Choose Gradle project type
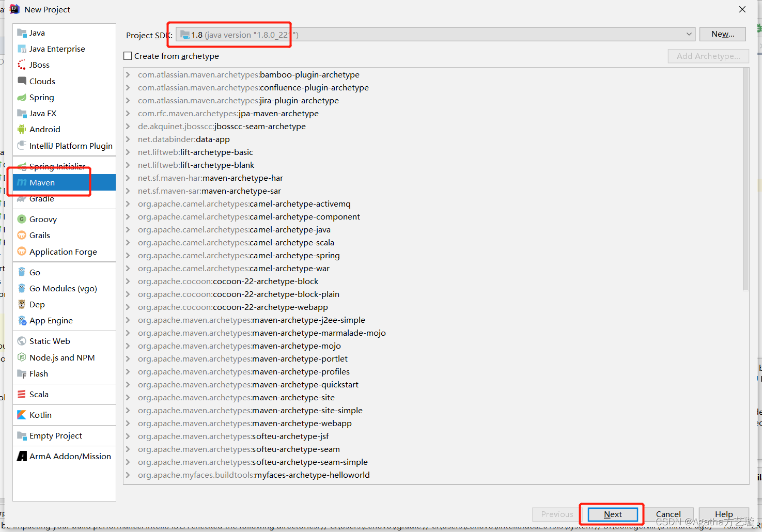Viewport: 762px width, 532px height. coord(64,198)
